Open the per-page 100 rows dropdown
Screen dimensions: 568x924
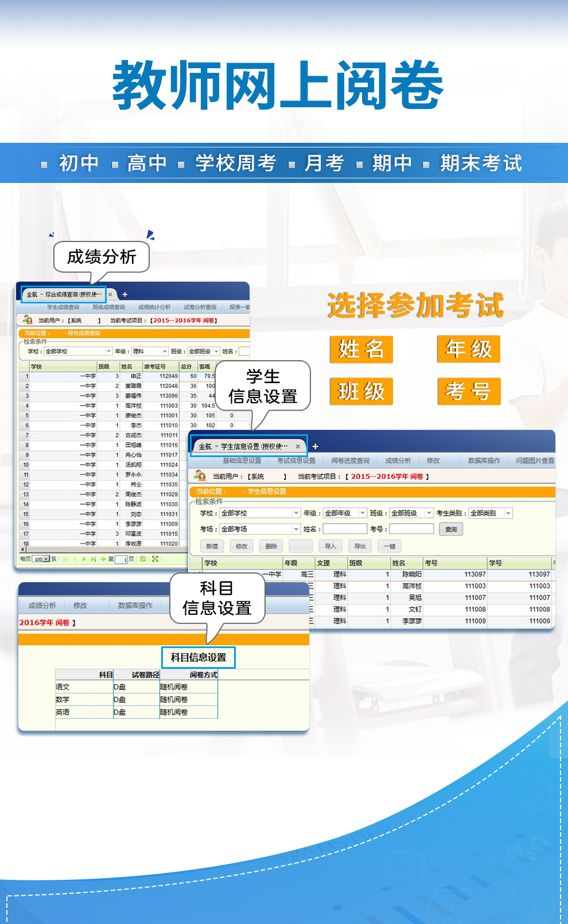(41, 559)
